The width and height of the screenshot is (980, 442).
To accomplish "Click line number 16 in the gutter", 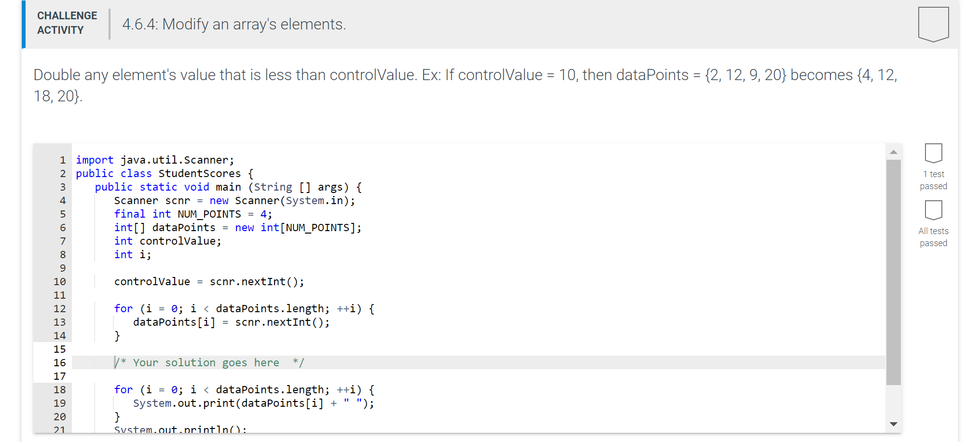I will click(59, 362).
